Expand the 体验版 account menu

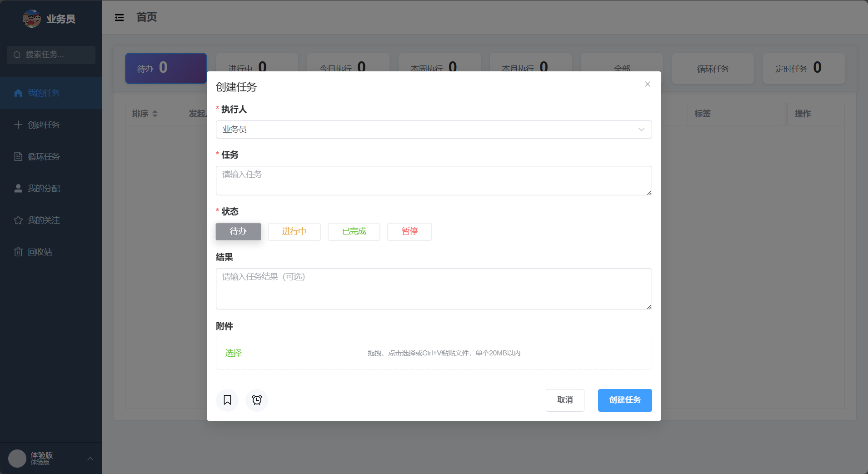pos(89,459)
